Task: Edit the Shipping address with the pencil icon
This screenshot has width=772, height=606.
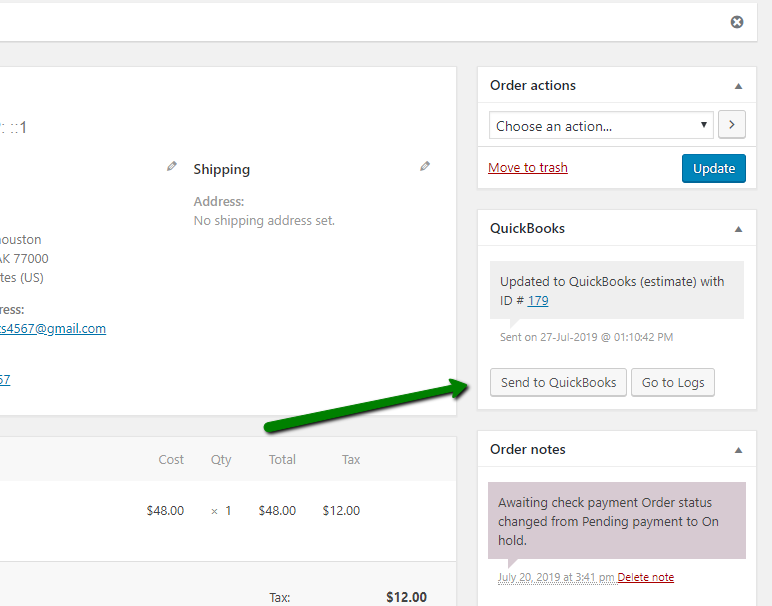Action: click(x=425, y=166)
